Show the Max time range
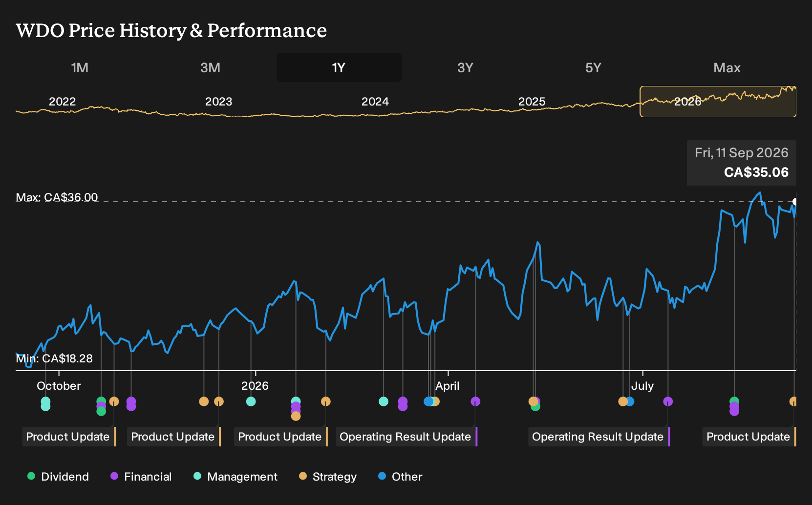The width and height of the screenshot is (812, 505). point(727,67)
